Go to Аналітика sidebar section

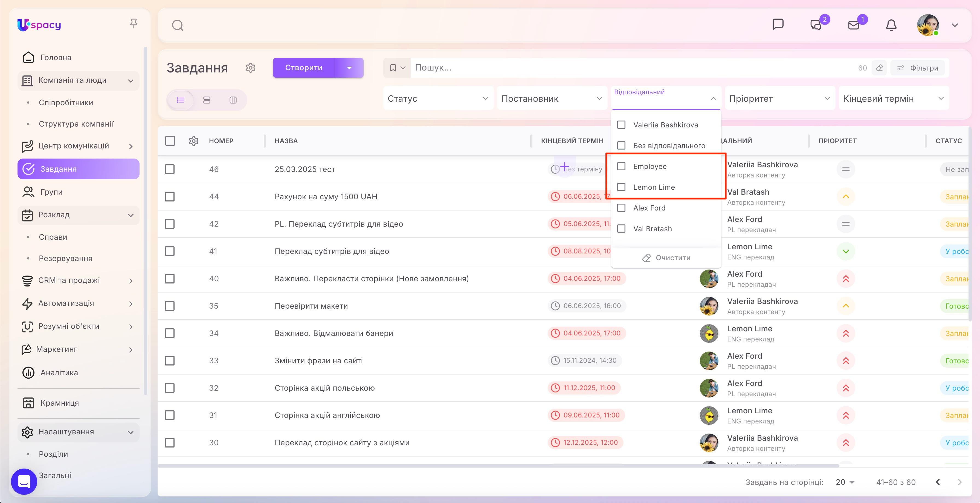pos(59,373)
